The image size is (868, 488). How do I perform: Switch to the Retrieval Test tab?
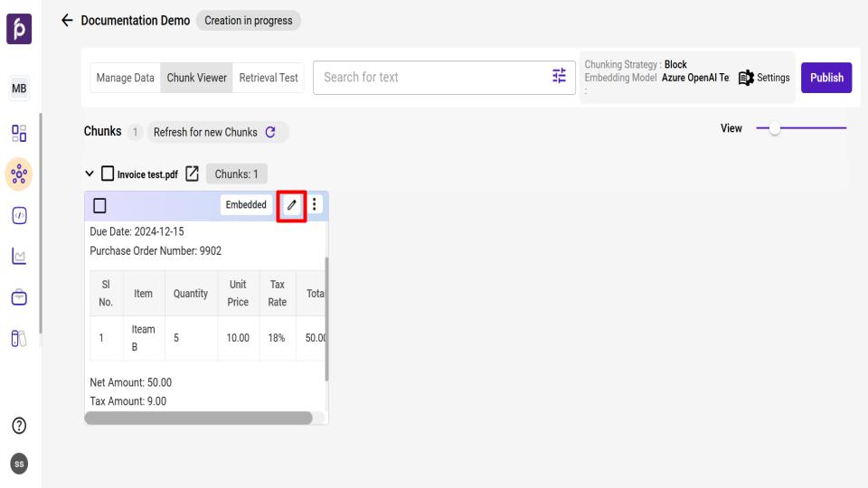(x=268, y=78)
